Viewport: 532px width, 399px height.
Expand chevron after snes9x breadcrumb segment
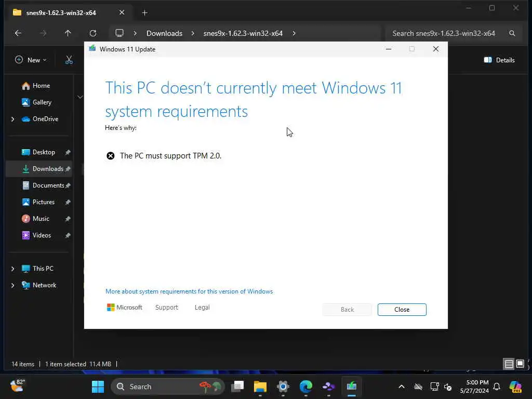[x=294, y=33]
